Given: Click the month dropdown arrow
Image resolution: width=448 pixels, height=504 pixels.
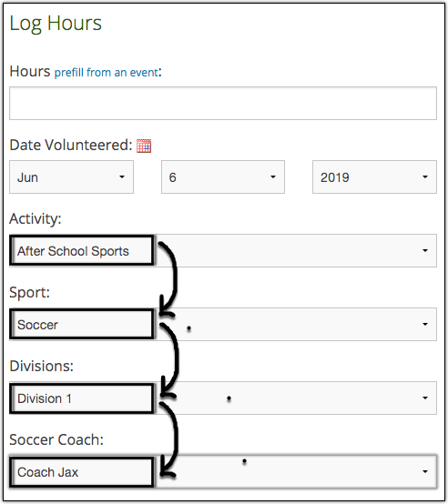Looking at the screenshot, I should pyautogui.click(x=122, y=176).
